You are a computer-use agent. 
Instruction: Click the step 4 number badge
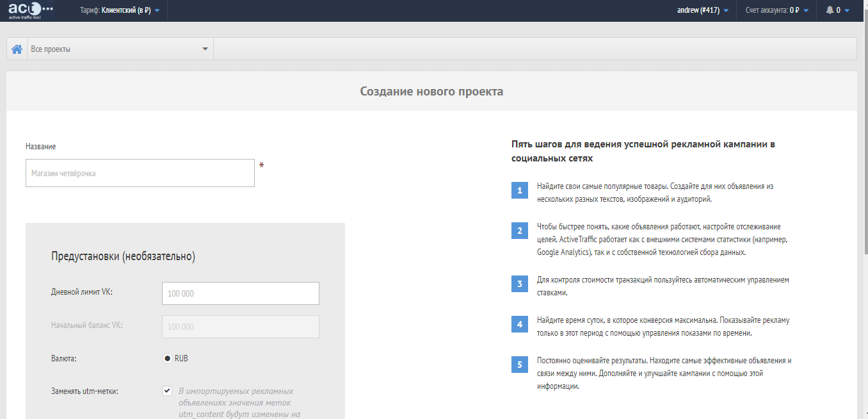pyautogui.click(x=520, y=324)
